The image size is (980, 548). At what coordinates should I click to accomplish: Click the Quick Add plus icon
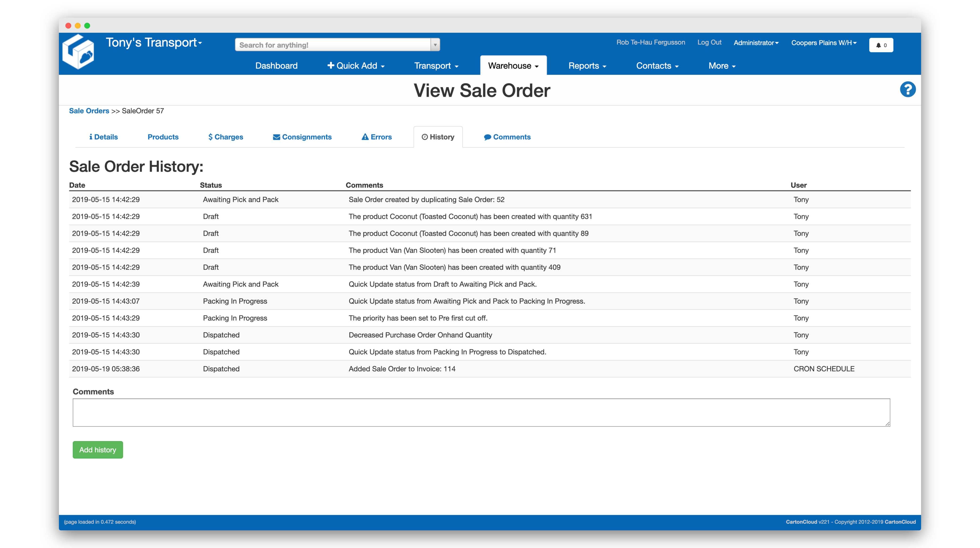331,65
